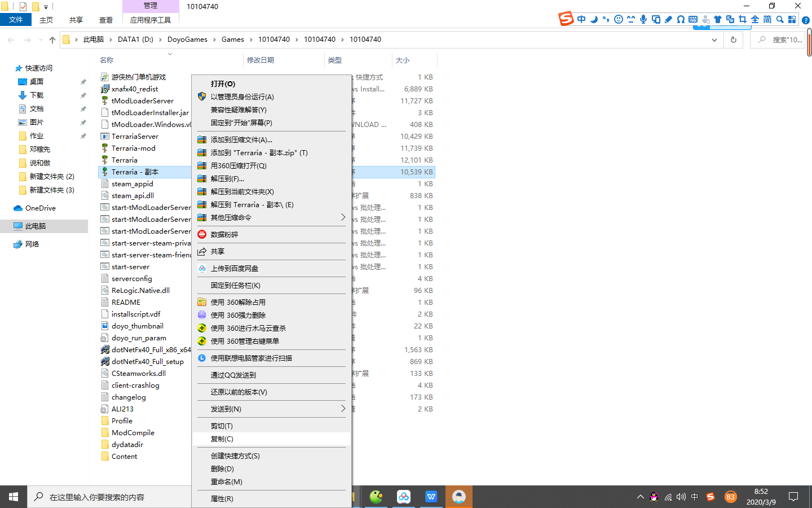The width and height of the screenshot is (812, 508).
Task: Expand the other compression commands submenu
Action: coord(343,217)
